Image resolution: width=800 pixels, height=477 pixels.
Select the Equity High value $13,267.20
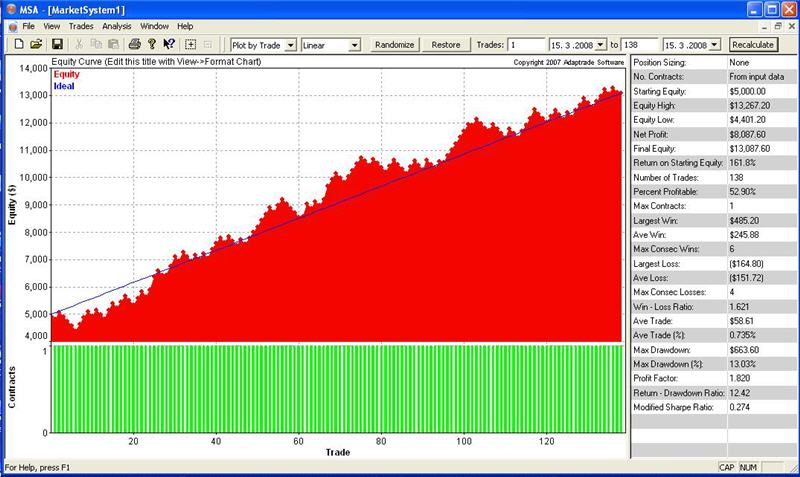coord(749,106)
